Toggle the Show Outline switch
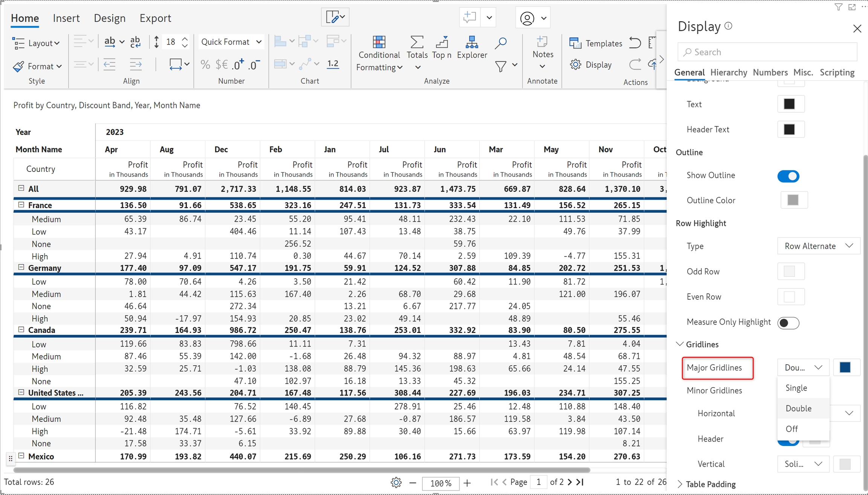 click(788, 176)
